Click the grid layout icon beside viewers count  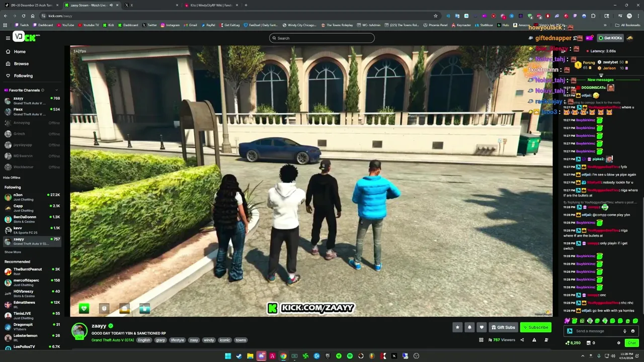(481, 340)
